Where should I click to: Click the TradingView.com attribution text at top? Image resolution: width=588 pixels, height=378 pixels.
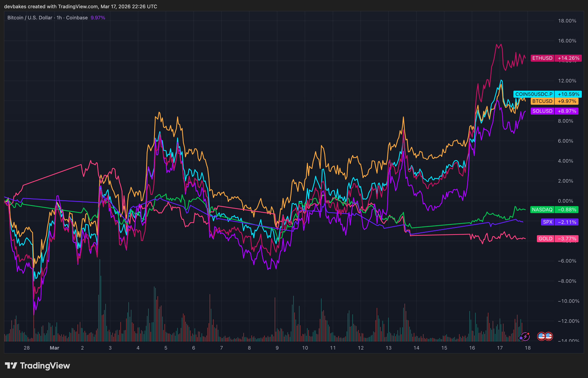pyautogui.click(x=78, y=7)
